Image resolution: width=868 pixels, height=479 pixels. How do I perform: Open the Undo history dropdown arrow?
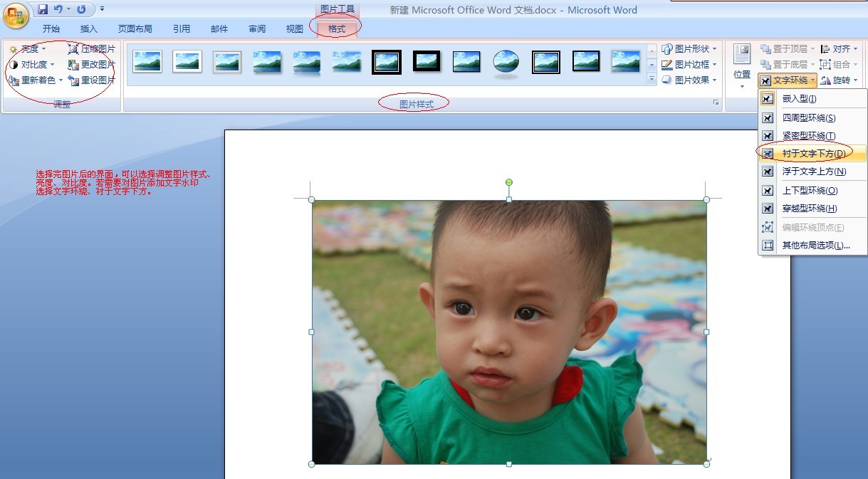68,9
